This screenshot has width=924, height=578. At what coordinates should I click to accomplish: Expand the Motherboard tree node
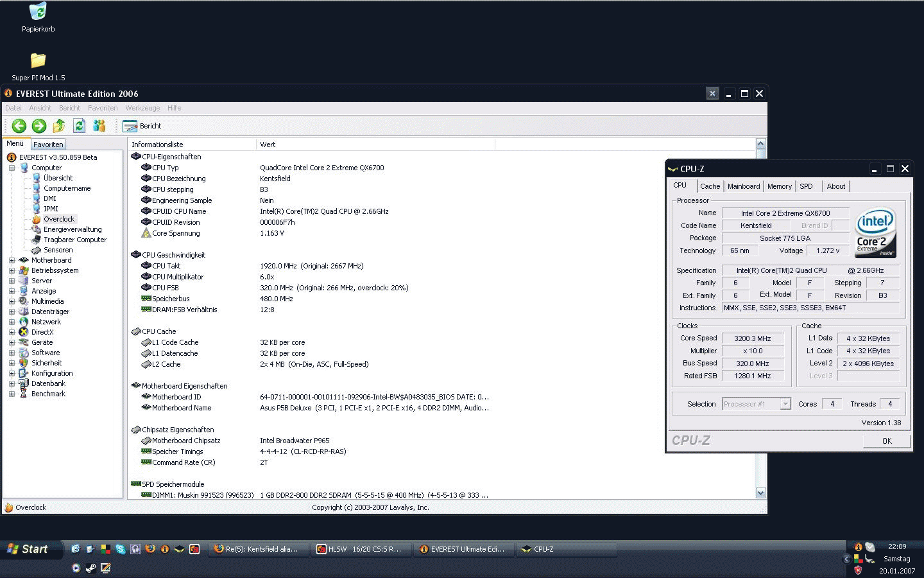(12, 260)
